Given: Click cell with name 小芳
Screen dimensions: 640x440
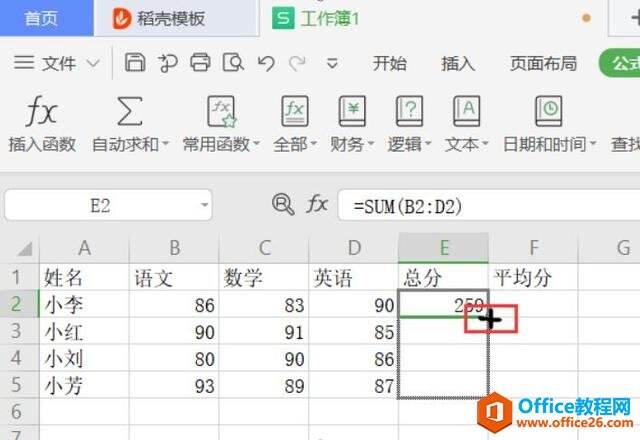Looking at the screenshot, I should coord(84,385).
